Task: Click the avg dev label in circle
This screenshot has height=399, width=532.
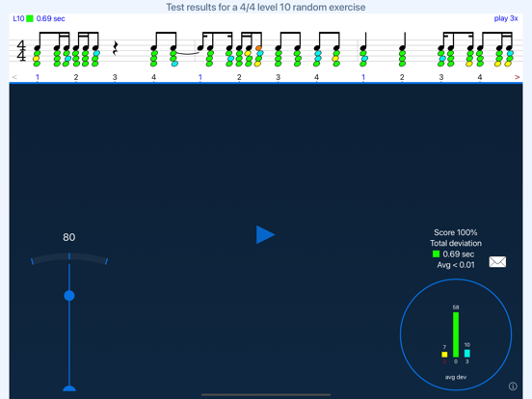Action: pos(455,377)
